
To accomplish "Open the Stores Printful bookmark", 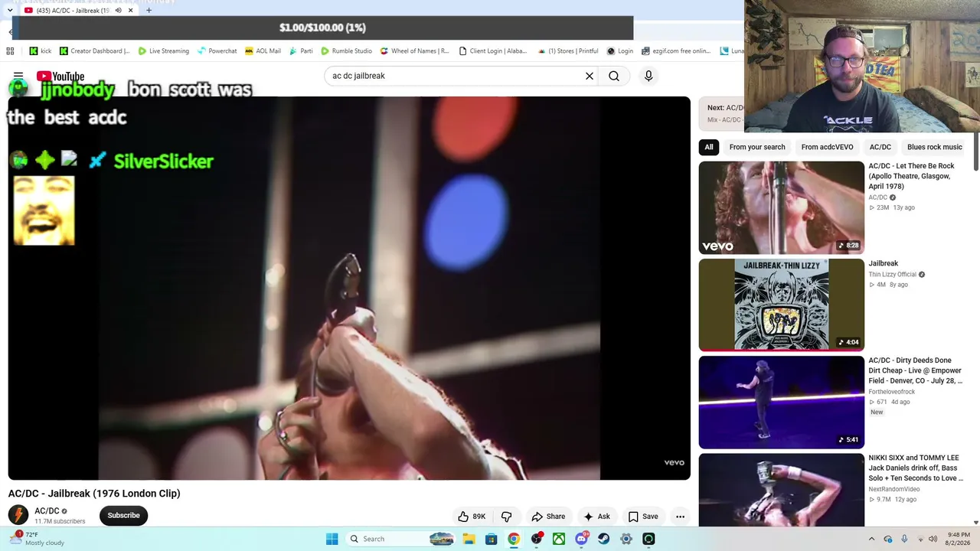I will click(x=568, y=51).
